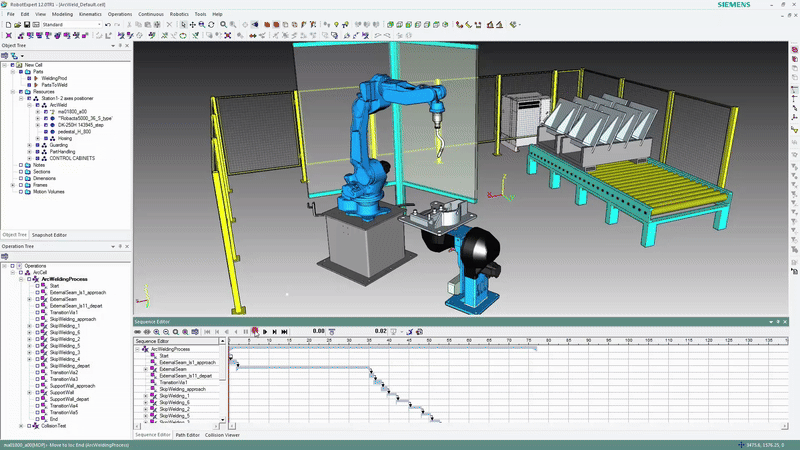The width and height of the screenshot is (800, 450).
Task: Activate the Select pointer tool
Action: 183,24
